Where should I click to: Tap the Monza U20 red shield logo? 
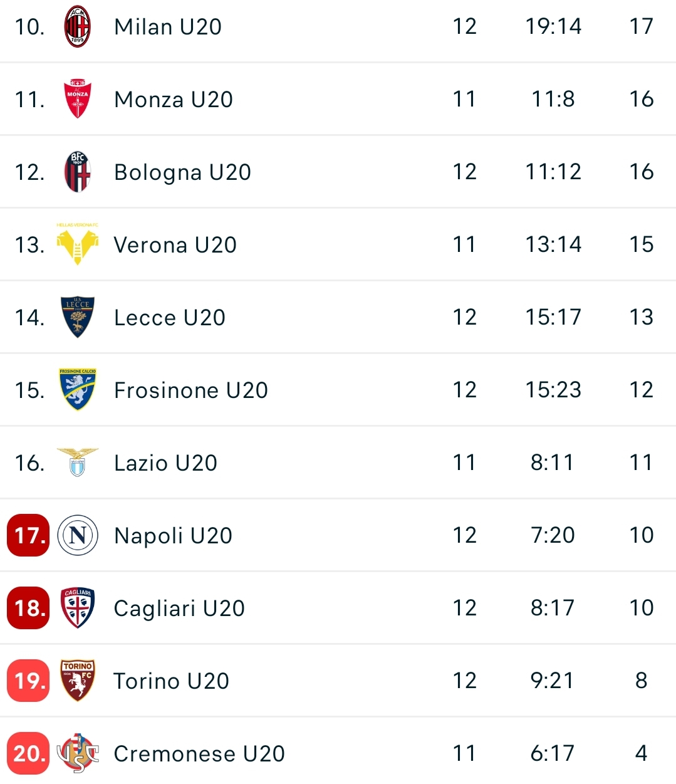[78, 99]
